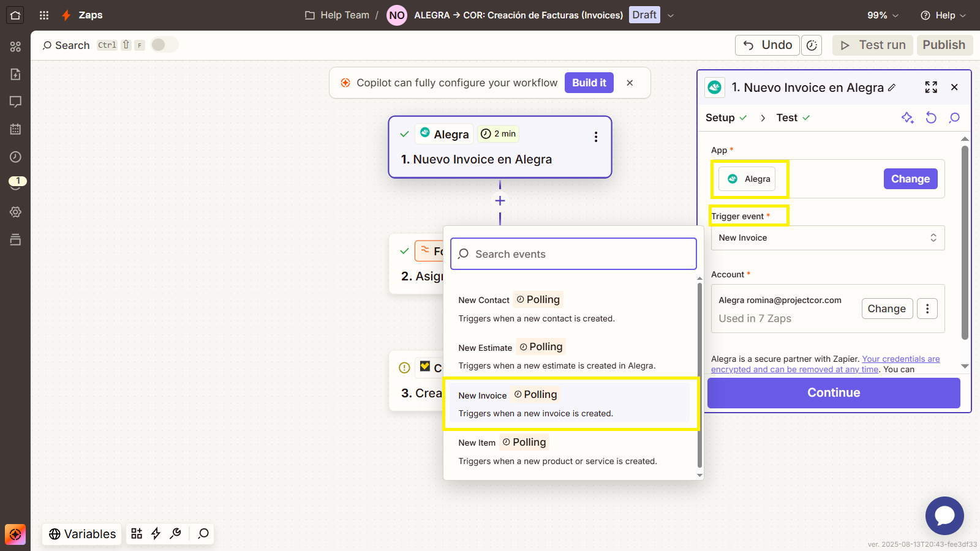Select the Nuevo Invoice en Alegra step card
The height and width of the screenshot is (551, 980).
point(500,147)
